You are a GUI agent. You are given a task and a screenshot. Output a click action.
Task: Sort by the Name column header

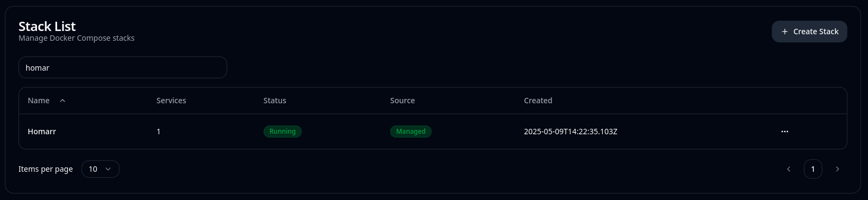pos(39,101)
